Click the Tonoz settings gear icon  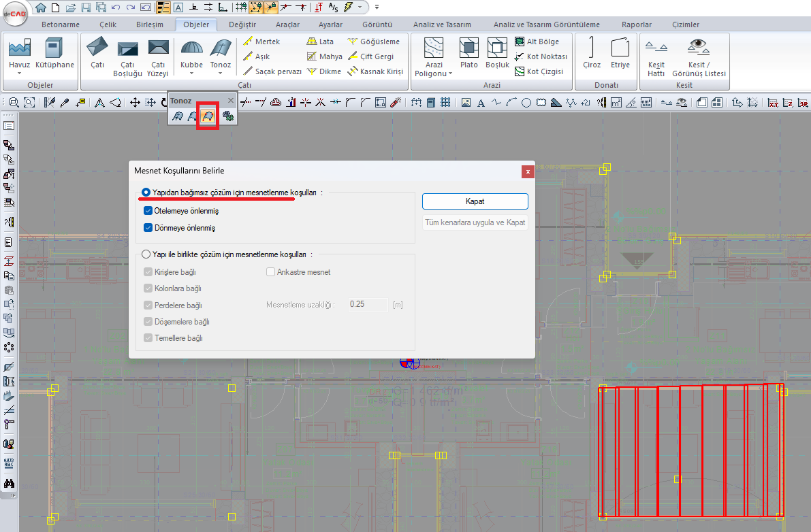coord(227,116)
